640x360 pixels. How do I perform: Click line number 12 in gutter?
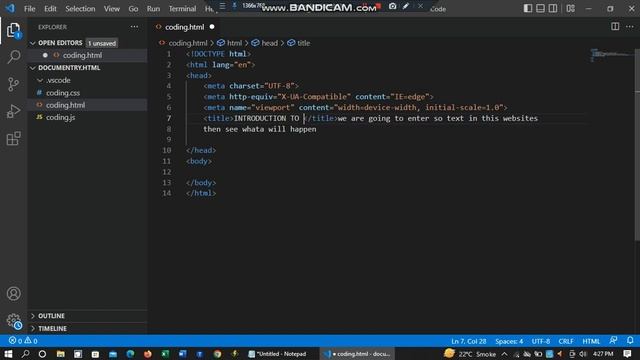[x=167, y=172]
